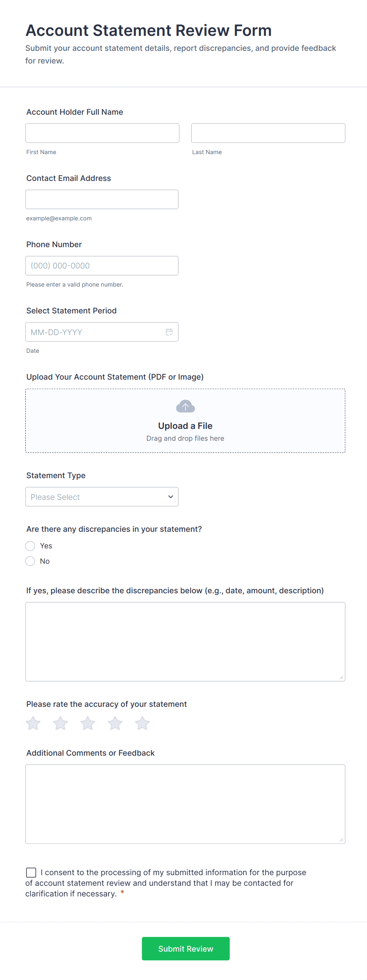Select the fourth accuracy rating star
The image size is (367, 980).
coord(115,723)
